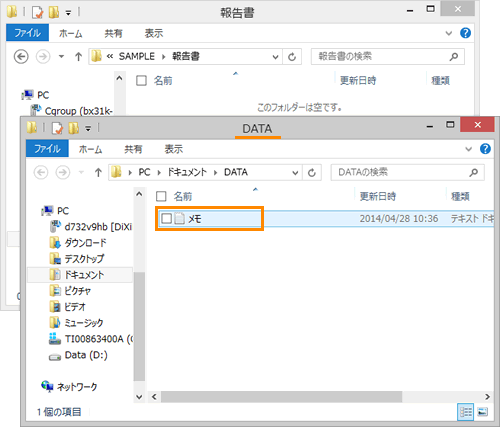Click ドキュメント in DATA address path
Screen dimensions: 500x427
(187, 172)
